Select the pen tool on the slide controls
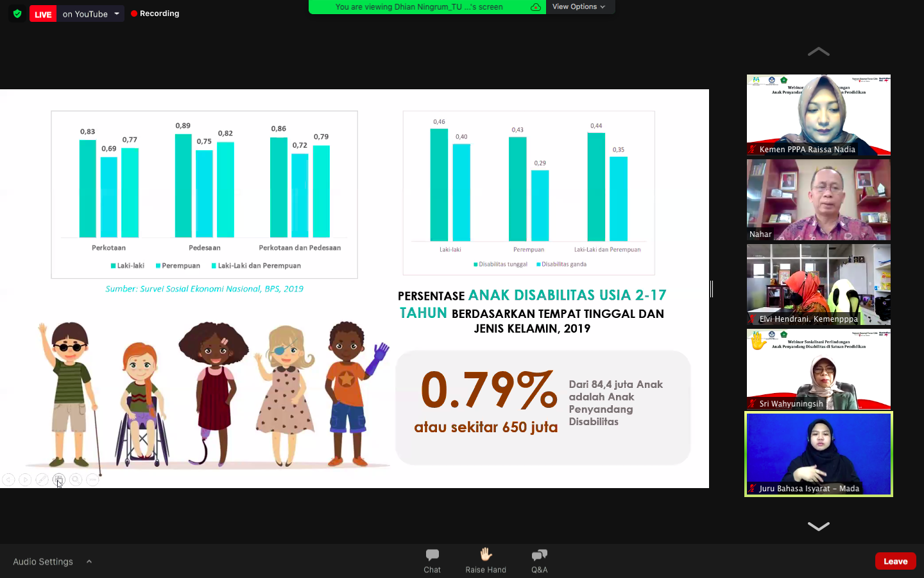The width and height of the screenshot is (924, 578). [x=42, y=480]
